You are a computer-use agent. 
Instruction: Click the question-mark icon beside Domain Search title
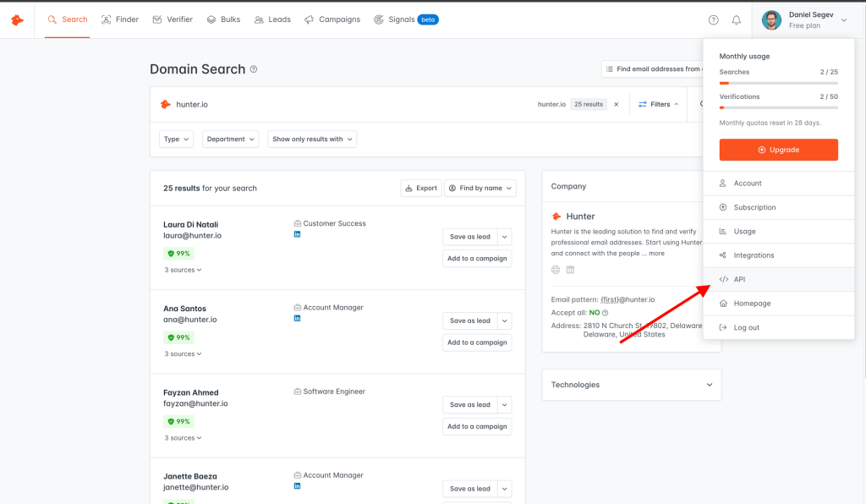[x=253, y=69]
